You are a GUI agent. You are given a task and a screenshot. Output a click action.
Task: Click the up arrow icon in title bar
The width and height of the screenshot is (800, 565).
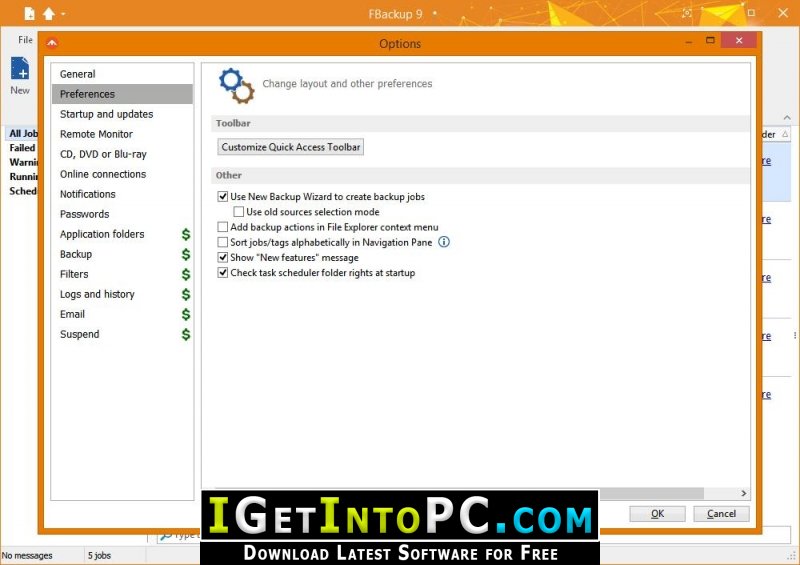(x=49, y=14)
